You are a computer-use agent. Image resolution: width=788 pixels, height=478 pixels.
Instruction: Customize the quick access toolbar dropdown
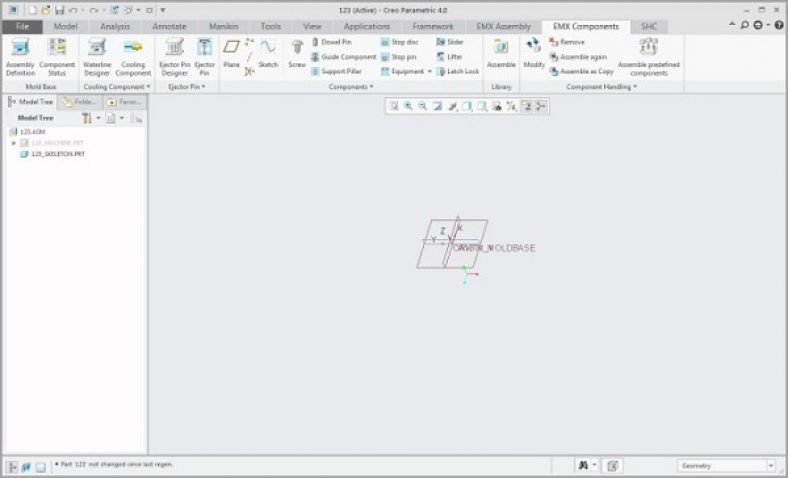(163, 10)
